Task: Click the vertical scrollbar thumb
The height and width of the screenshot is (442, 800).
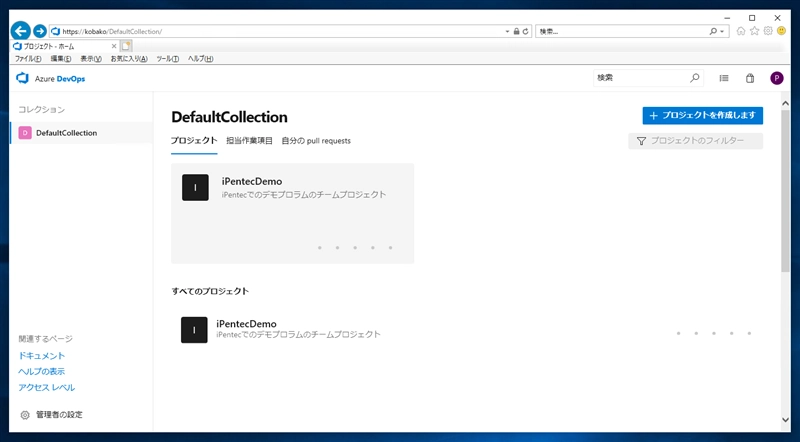Action: [786, 190]
